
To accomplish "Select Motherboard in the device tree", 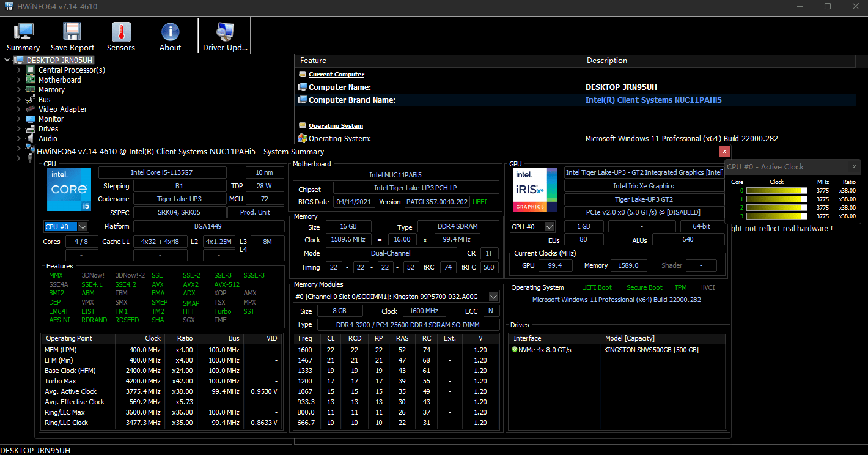I will [59, 80].
